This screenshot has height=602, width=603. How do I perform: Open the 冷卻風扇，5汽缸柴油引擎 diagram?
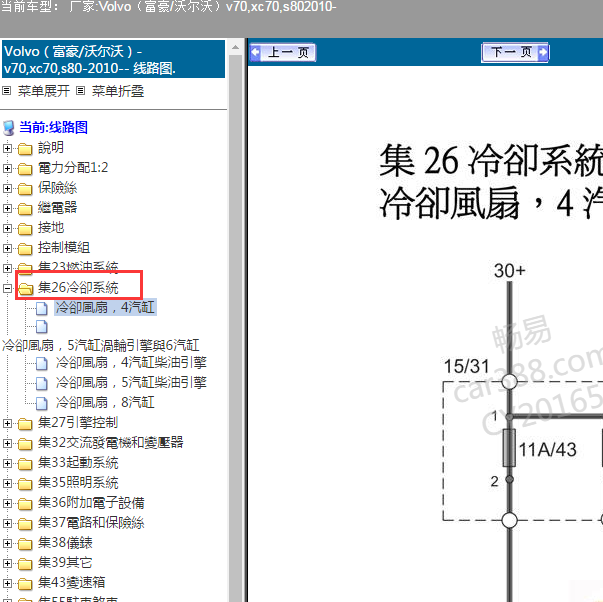(x=131, y=382)
